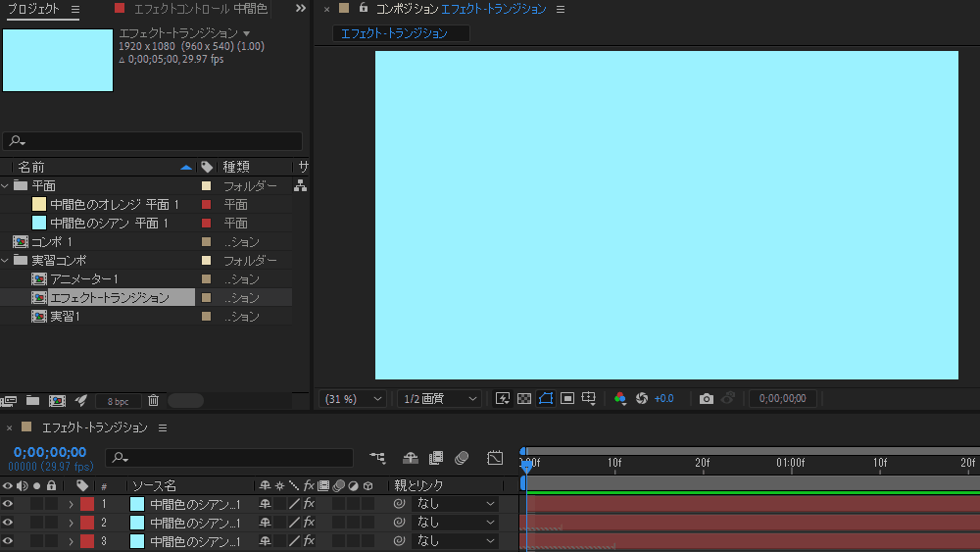Toggle layer 1 shy switch
Screen dimensions: 980x552
265,504
